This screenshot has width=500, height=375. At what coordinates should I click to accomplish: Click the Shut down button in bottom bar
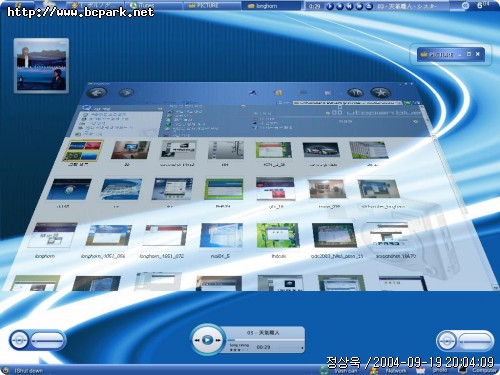[x=23, y=371]
